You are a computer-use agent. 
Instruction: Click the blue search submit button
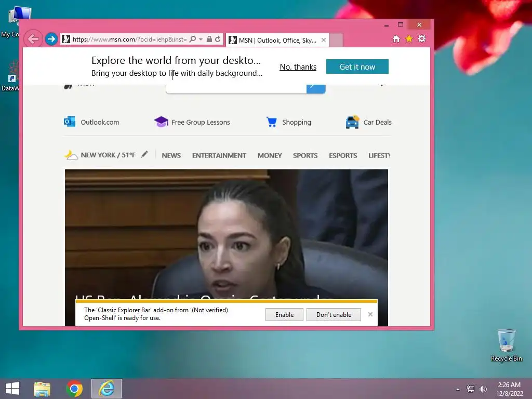point(316,88)
